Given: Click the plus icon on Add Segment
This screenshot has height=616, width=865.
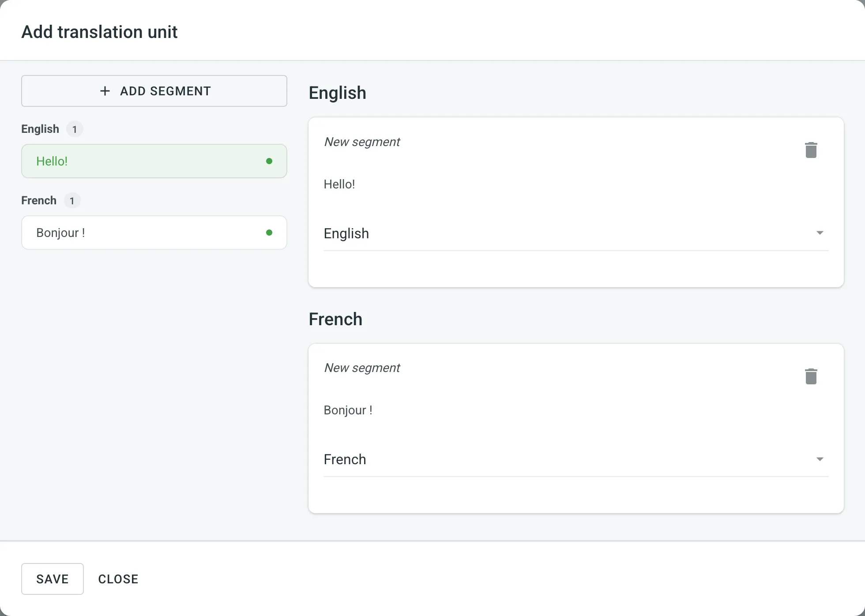Looking at the screenshot, I should click(105, 91).
